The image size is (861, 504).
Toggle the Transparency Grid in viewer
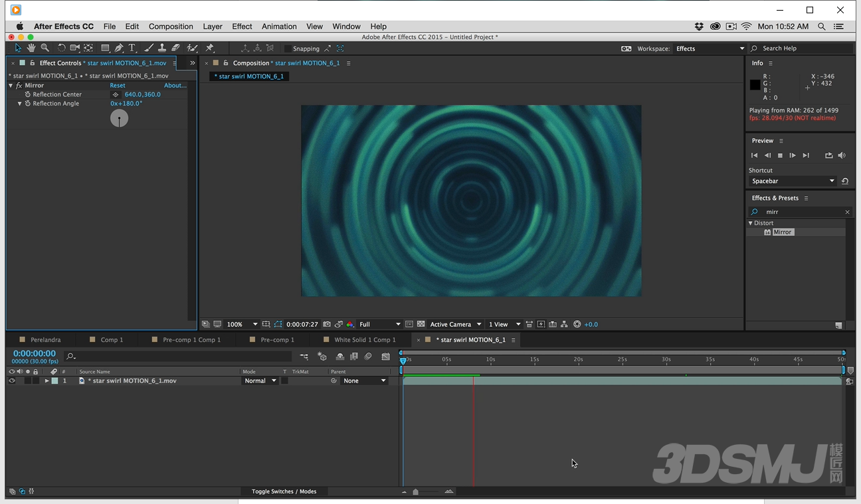421,324
